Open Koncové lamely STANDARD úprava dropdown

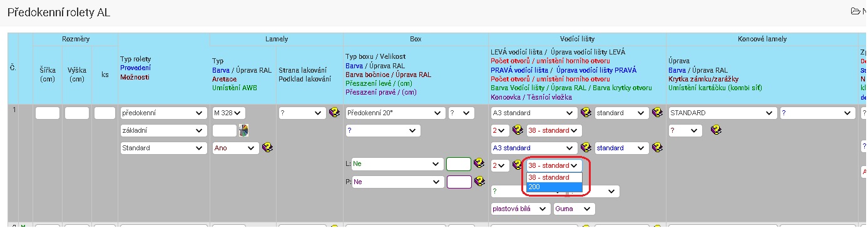click(722, 113)
